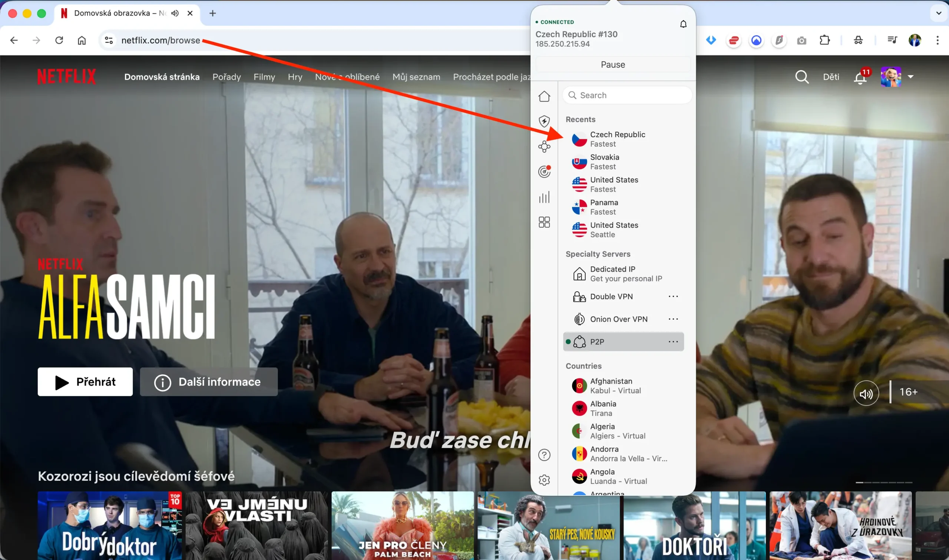Switch to Můj seznam section
Viewport: 949px width, 560px height.
click(x=416, y=77)
